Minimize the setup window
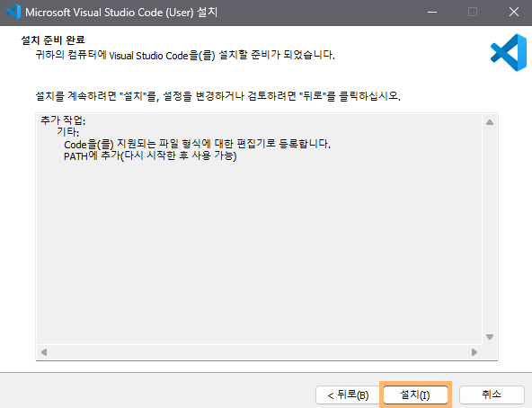The width and height of the screenshot is (532, 408). pyautogui.click(x=432, y=13)
